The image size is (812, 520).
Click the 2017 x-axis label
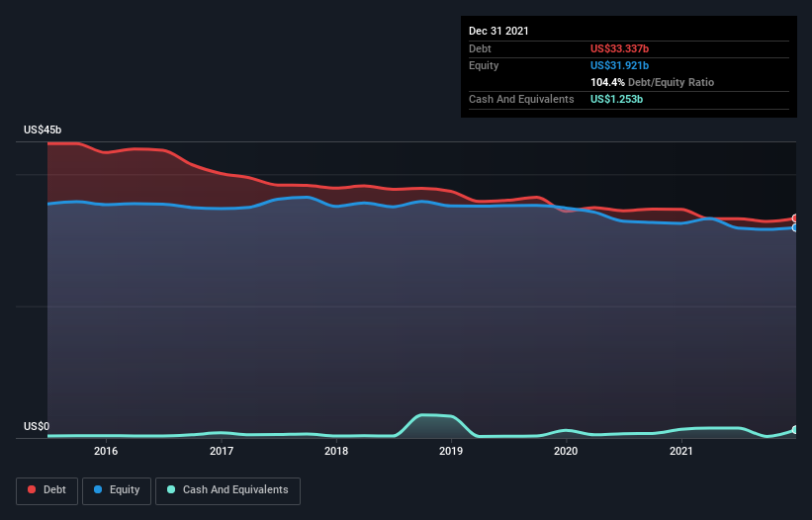tap(222, 451)
